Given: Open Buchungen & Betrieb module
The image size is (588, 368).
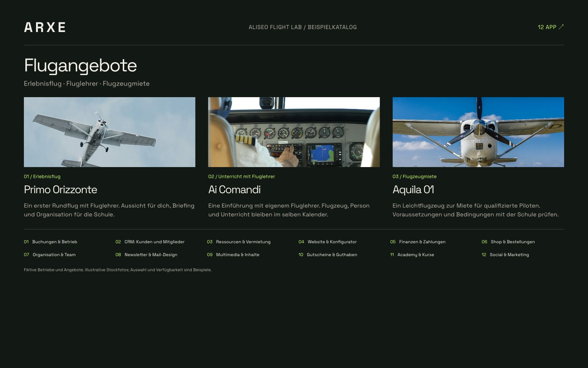Looking at the screenshot, I should click(51, 242).
